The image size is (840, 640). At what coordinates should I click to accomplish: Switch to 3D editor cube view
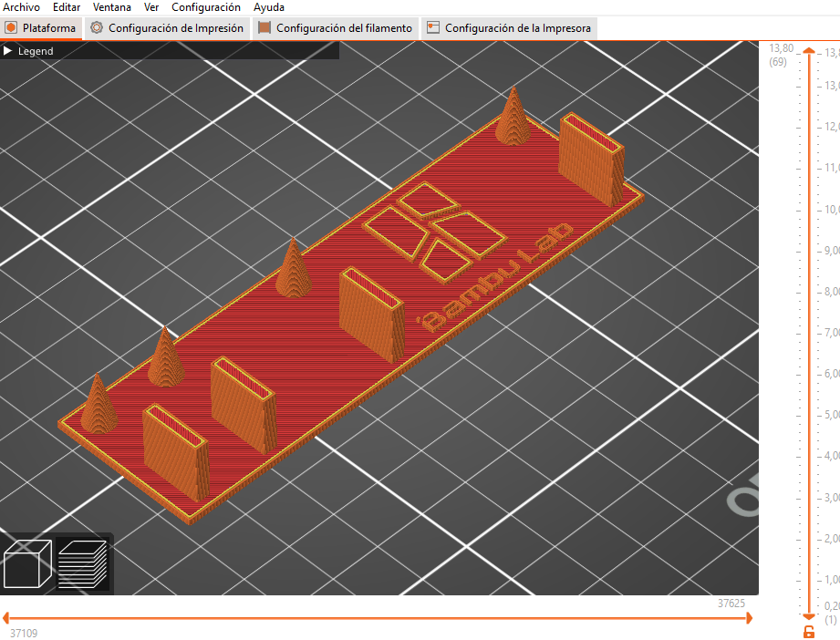pos(27,564)
